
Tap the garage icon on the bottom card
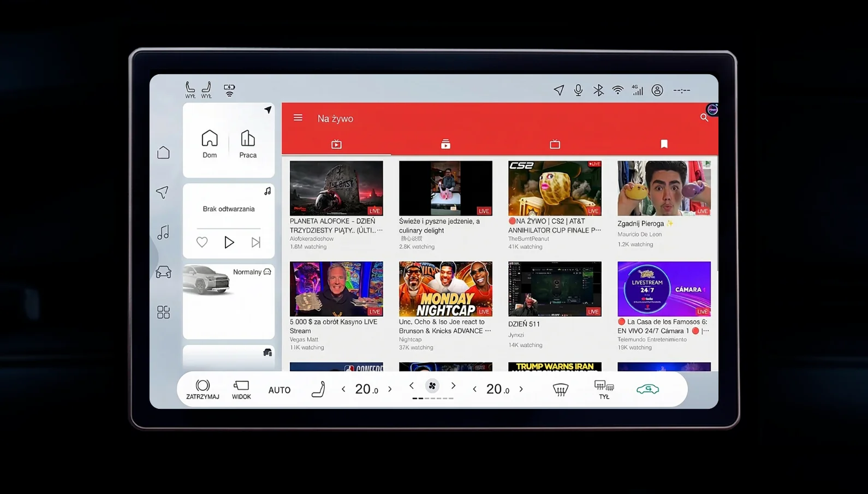(x=267, y=353)
